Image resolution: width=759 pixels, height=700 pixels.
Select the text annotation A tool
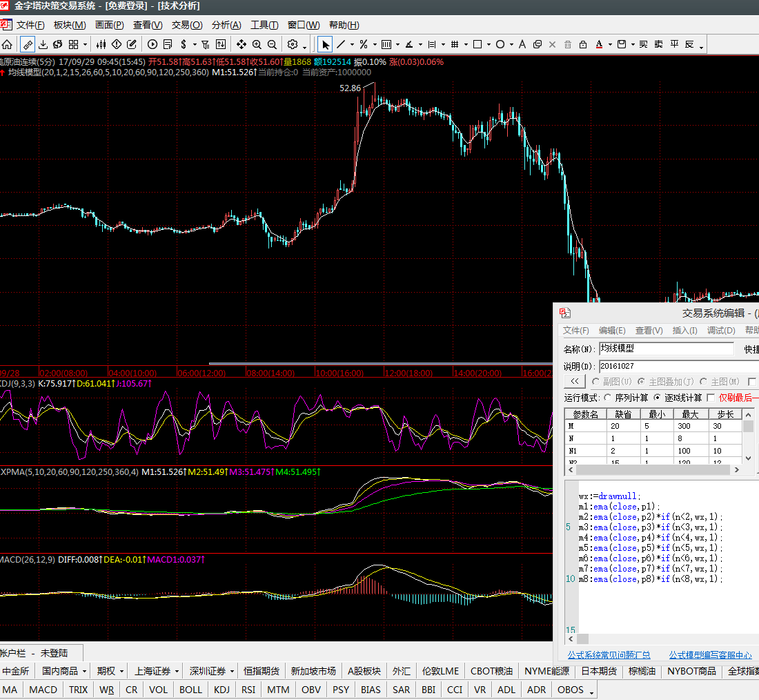(x=522, y=45)
